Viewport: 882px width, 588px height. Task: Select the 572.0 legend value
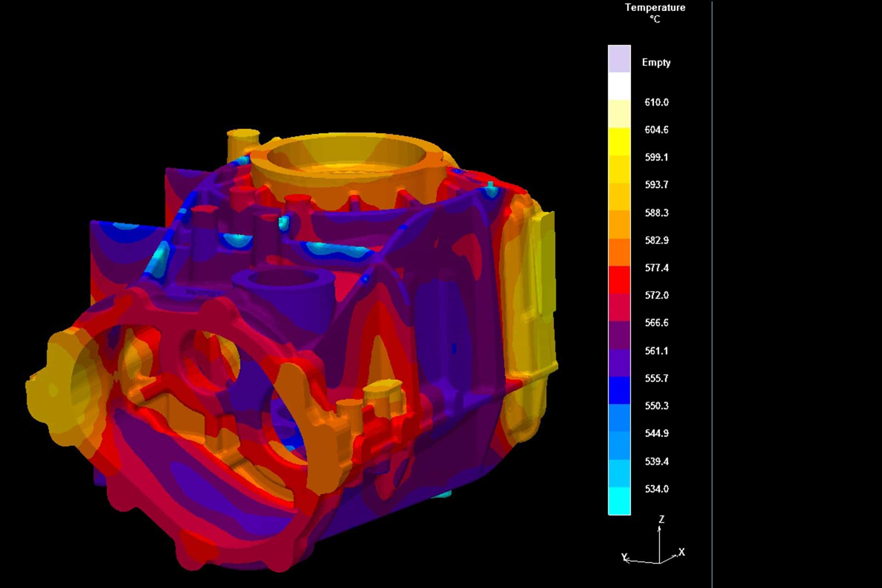(x=656, y=295)
